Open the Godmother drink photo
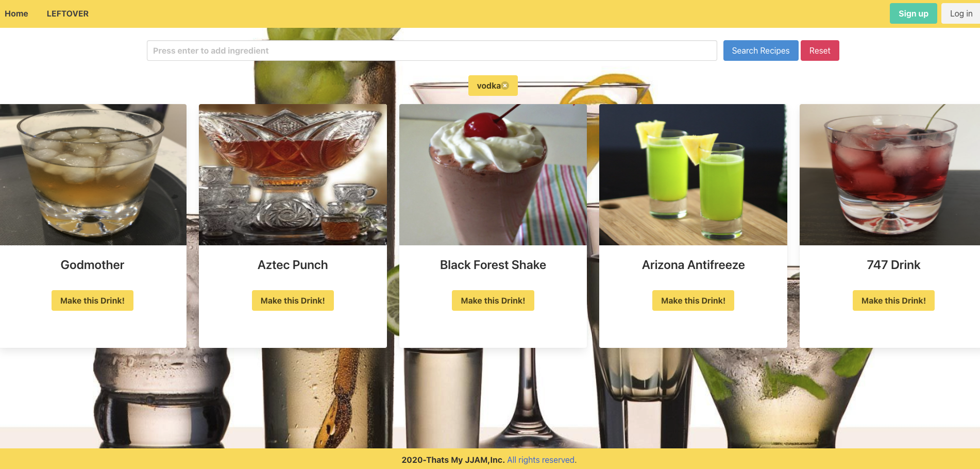Screen dimensions: 980x469 (93, 175)
